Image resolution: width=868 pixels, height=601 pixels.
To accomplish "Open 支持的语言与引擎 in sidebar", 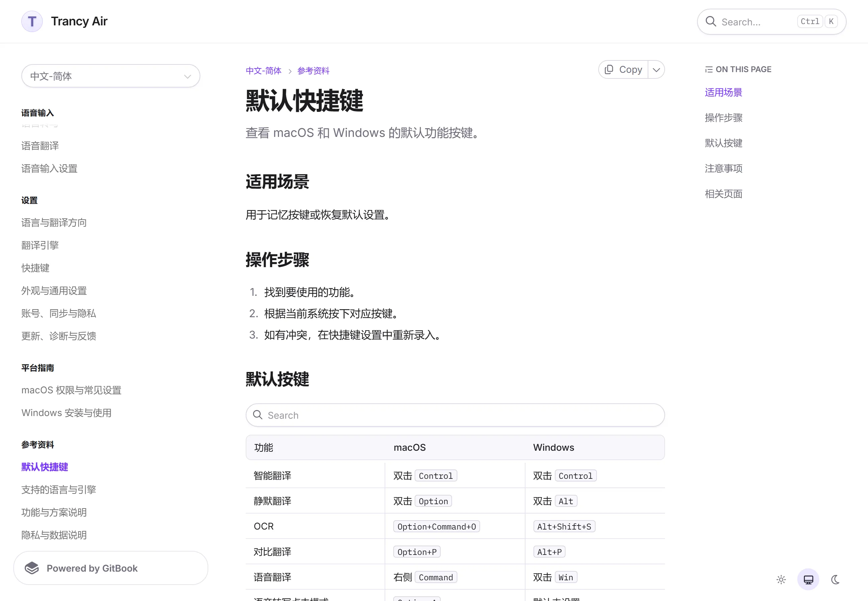I will [59, 489].
